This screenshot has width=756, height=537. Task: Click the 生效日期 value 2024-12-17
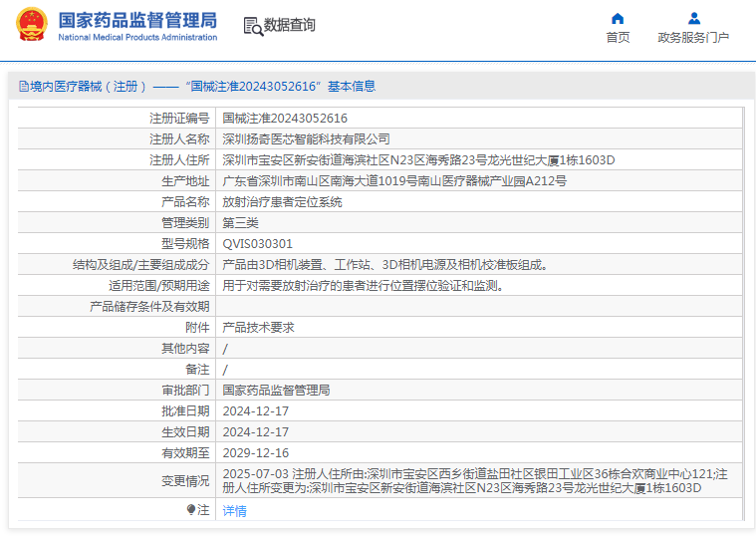point(256,432)
